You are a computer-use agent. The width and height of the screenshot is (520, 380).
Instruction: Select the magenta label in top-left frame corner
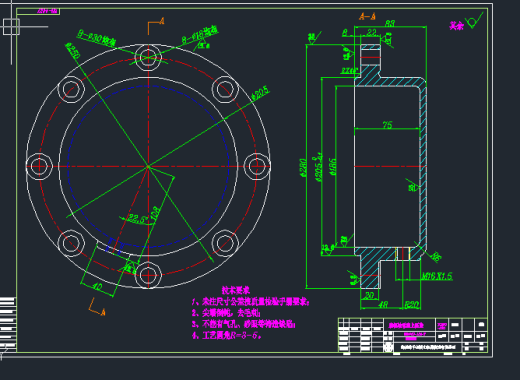click(x=47, y=11)
